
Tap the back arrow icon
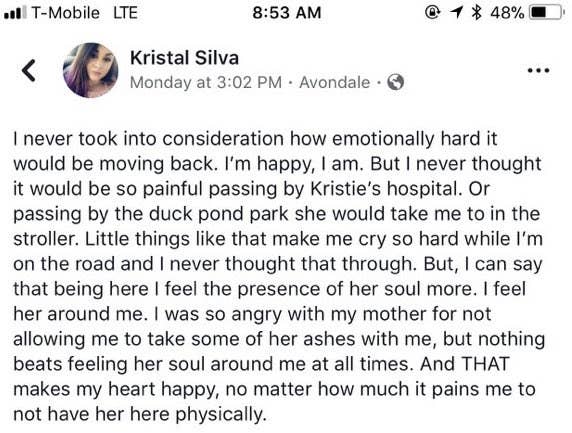coord(29,70)
